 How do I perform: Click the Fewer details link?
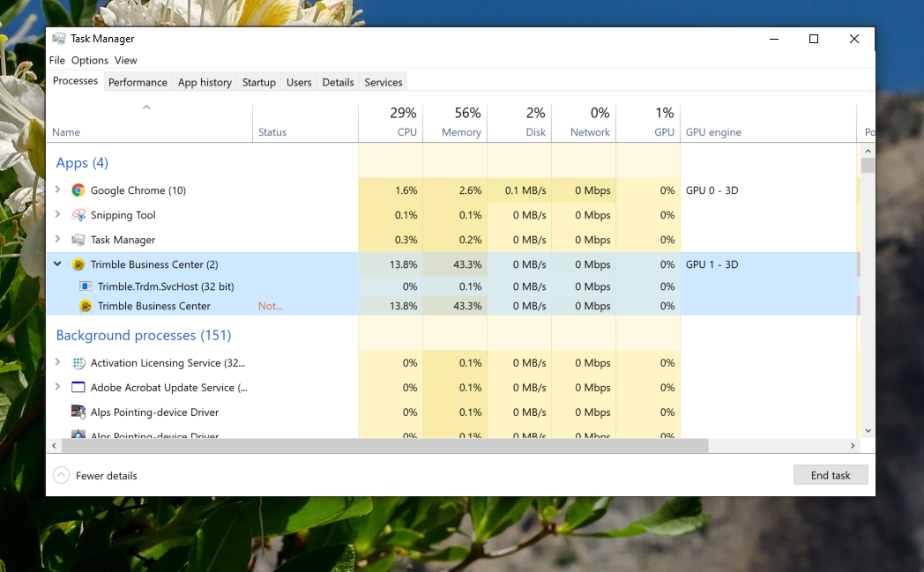(106, 475)
